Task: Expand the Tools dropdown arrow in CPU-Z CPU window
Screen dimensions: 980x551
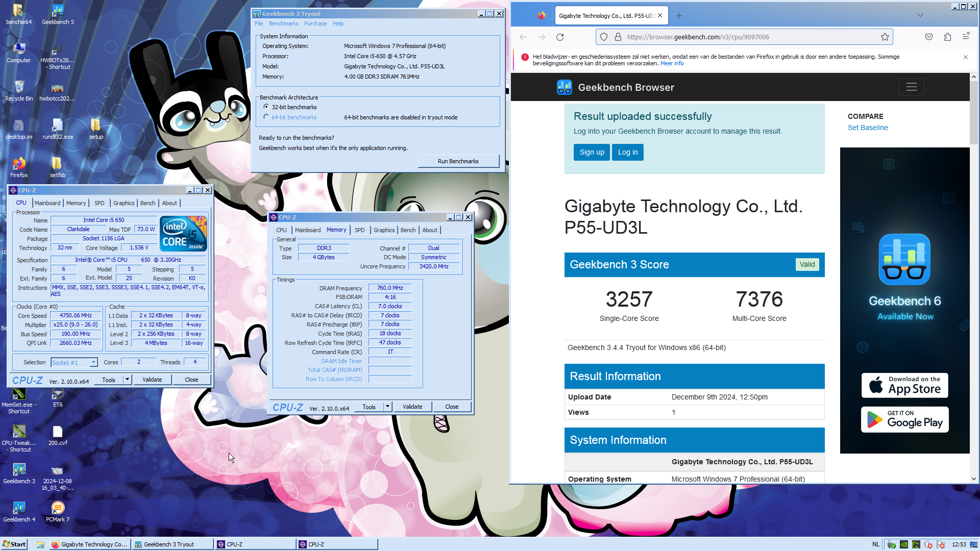Action: click(x=127, y=379)
